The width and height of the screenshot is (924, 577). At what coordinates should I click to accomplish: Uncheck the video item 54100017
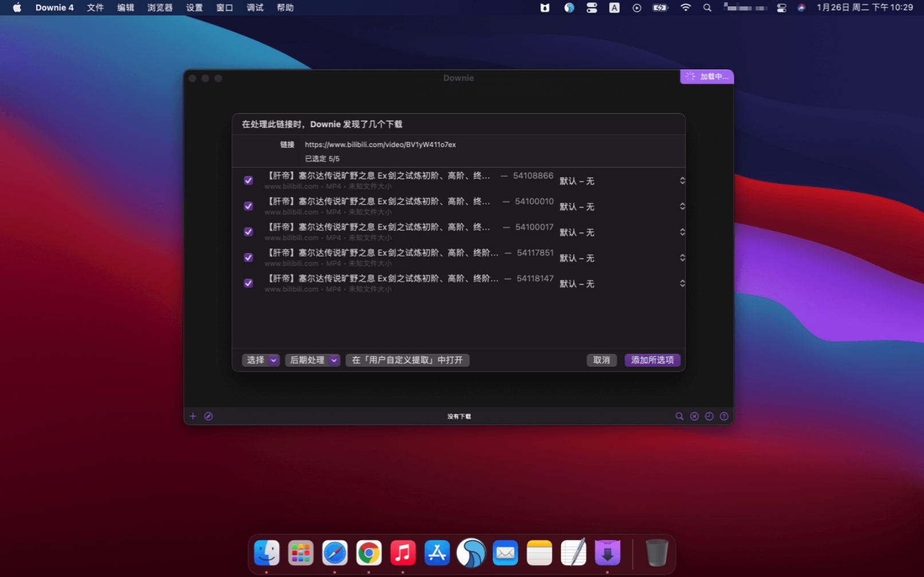(x=248, y=232)
